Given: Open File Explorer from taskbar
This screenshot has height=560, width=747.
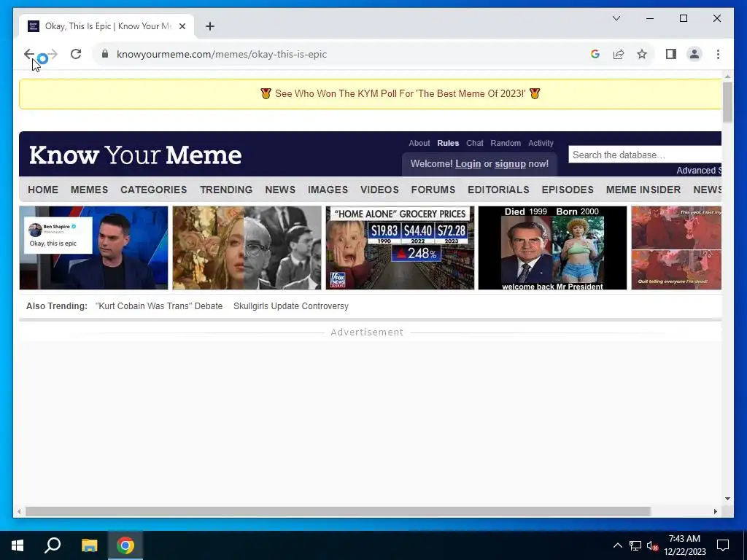Looking at the screenshot, I should (x=89, y=545).
